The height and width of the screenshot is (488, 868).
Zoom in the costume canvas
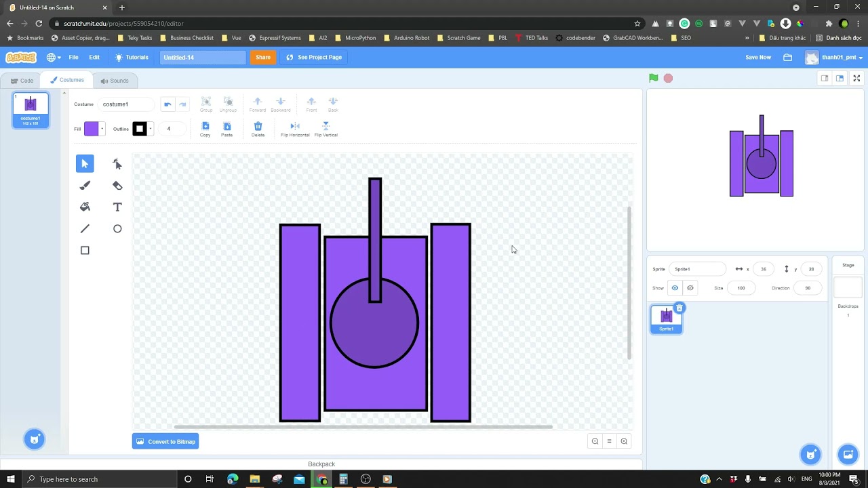624,441
